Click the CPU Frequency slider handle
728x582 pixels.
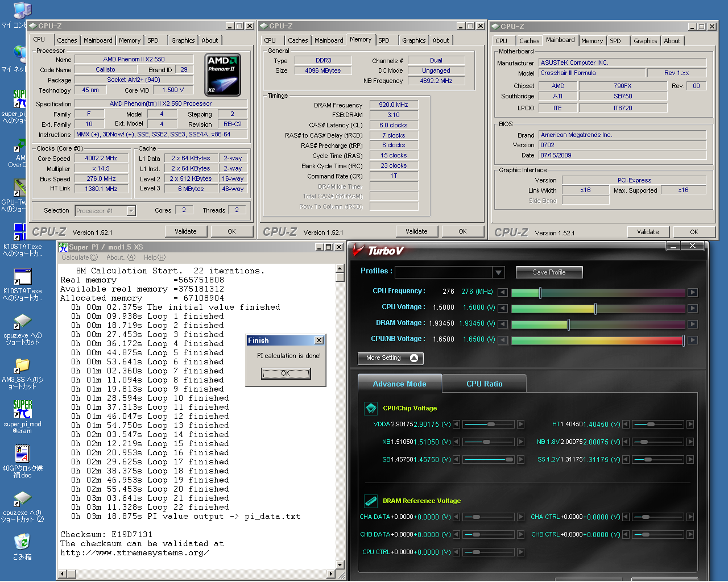[x=540, y=293]
